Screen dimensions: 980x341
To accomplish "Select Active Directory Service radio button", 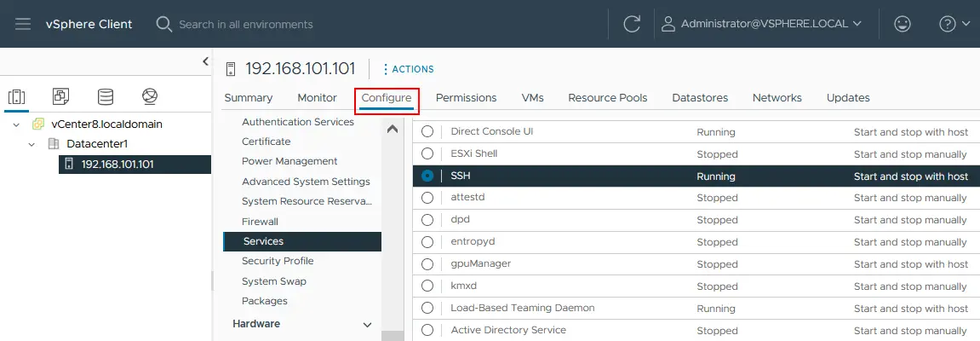I will coord(427,331).
